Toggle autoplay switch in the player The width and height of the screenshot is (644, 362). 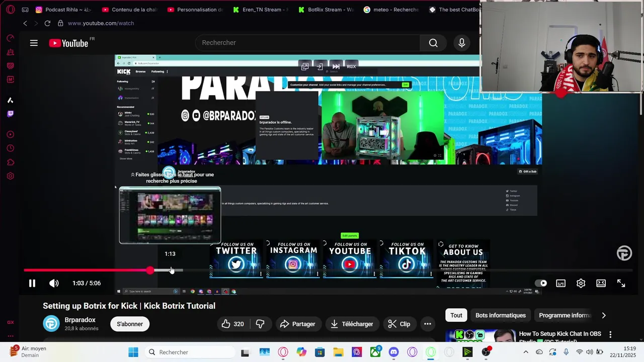pyautogui.click(x=541, y=283)
